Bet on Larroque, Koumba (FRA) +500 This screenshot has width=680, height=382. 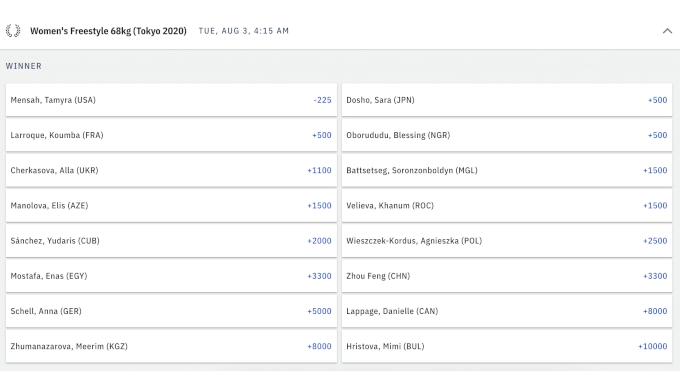tap(171, 135)
